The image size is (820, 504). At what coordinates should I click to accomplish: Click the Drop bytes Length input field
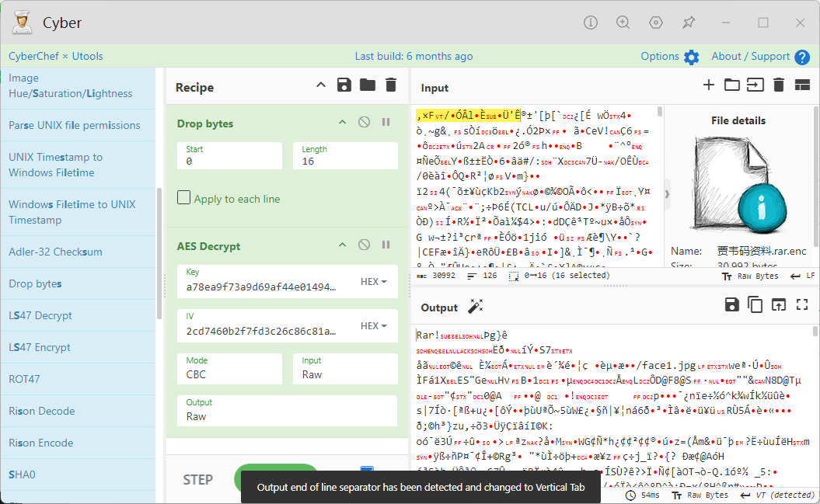[x=345, y=155]
